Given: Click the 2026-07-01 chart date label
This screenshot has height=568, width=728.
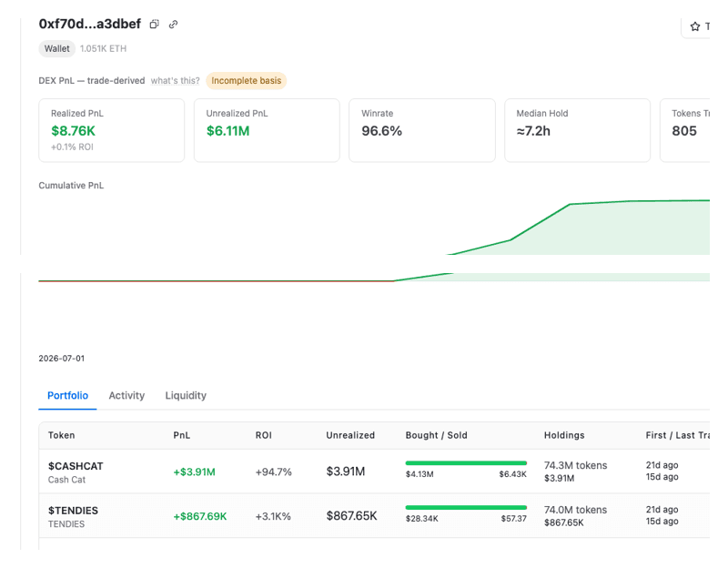Looking at the screenshot, I should 62,359.
